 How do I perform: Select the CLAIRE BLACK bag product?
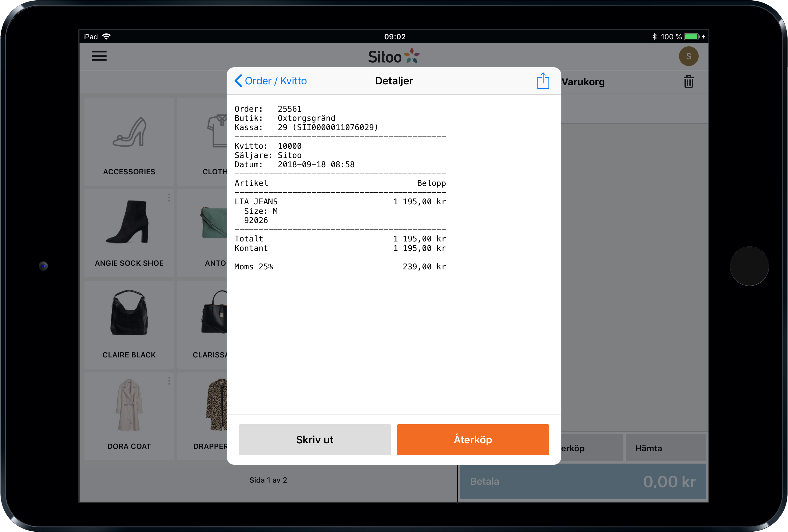pyautogui.click(x=129, y=325)
